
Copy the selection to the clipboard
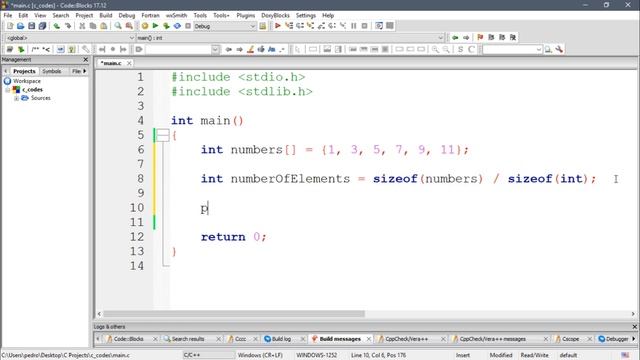[x=93, y=26]
